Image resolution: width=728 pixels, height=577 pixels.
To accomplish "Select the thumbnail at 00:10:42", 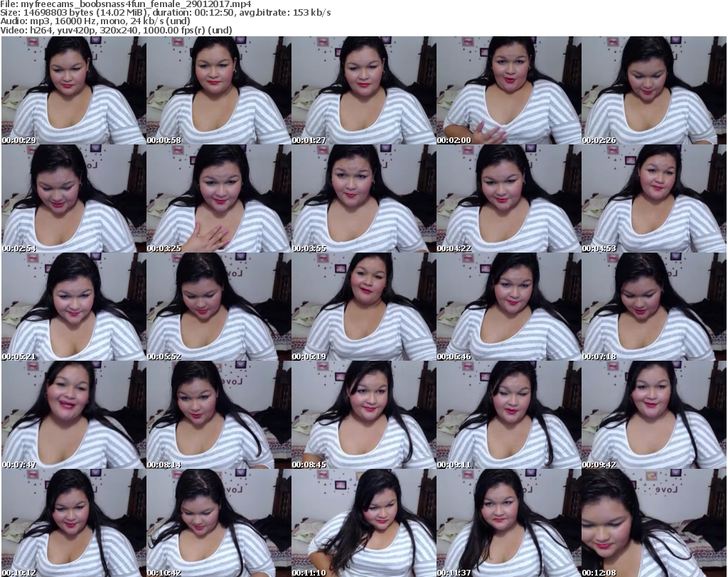I will (x=219, y=523).
